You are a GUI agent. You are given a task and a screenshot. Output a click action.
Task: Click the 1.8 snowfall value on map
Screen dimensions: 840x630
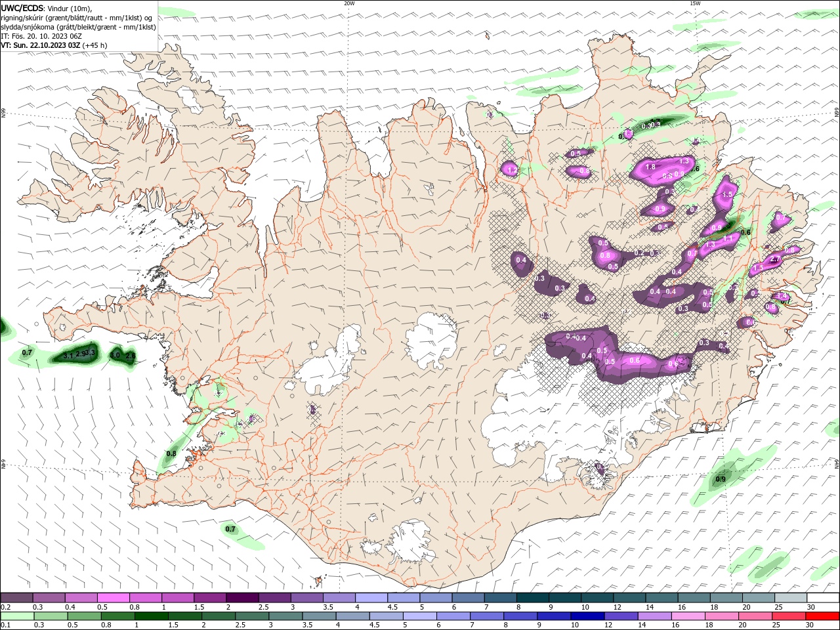651,167
